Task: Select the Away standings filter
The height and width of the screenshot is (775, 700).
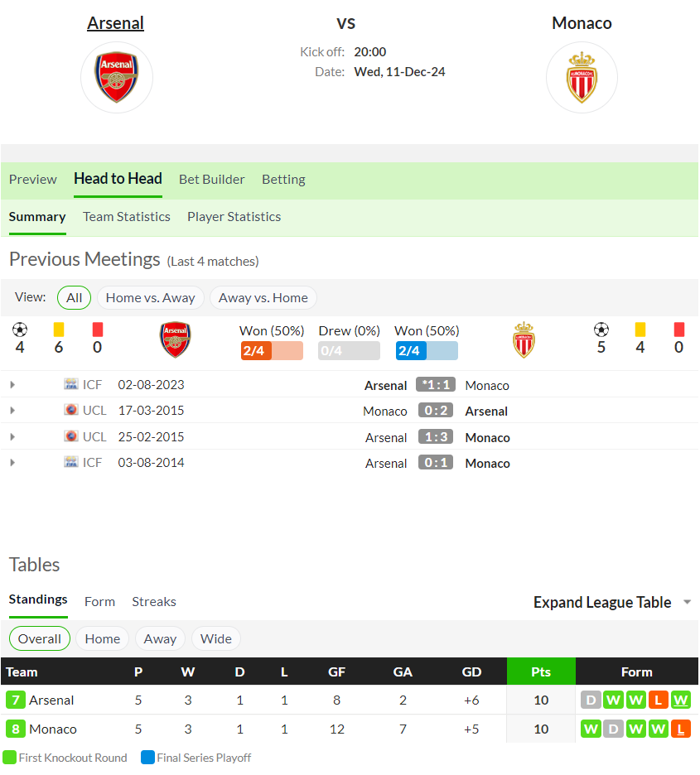Action: click(x=160, y=638)
